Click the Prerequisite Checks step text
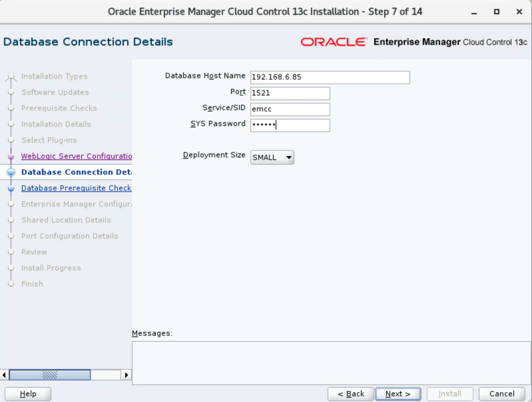This screenshot has height=402, width=532. coord(59,108)
